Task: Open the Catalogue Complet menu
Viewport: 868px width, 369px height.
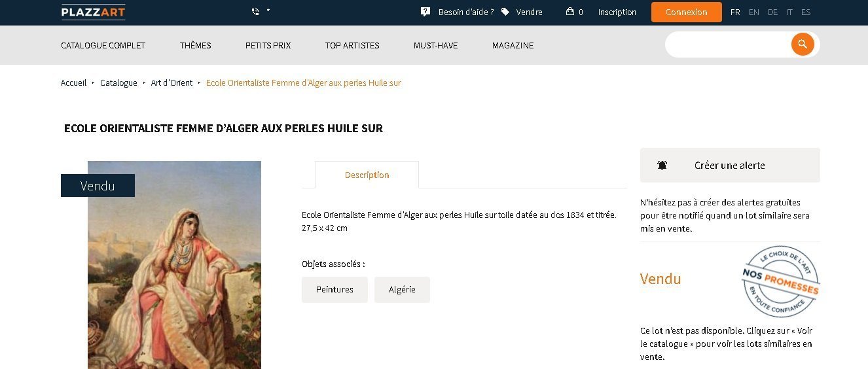Action: pos(103,46)
